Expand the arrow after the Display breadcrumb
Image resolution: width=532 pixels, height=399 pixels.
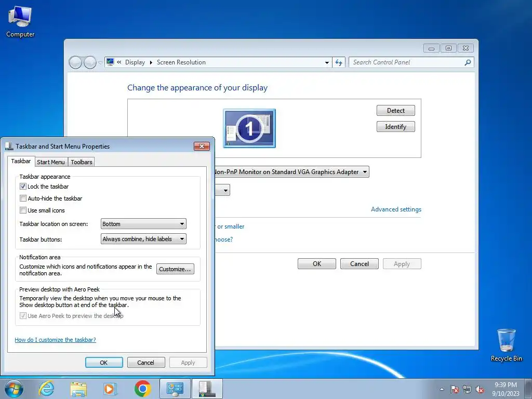[151, 62]
